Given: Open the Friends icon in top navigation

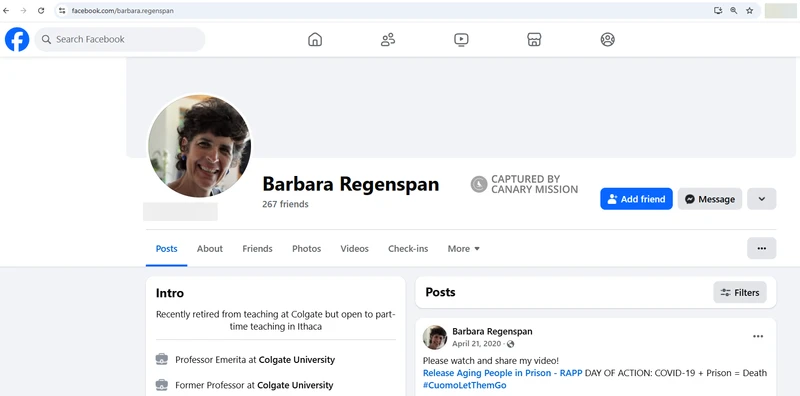Looking at the screenshot, I should [388, 39].
